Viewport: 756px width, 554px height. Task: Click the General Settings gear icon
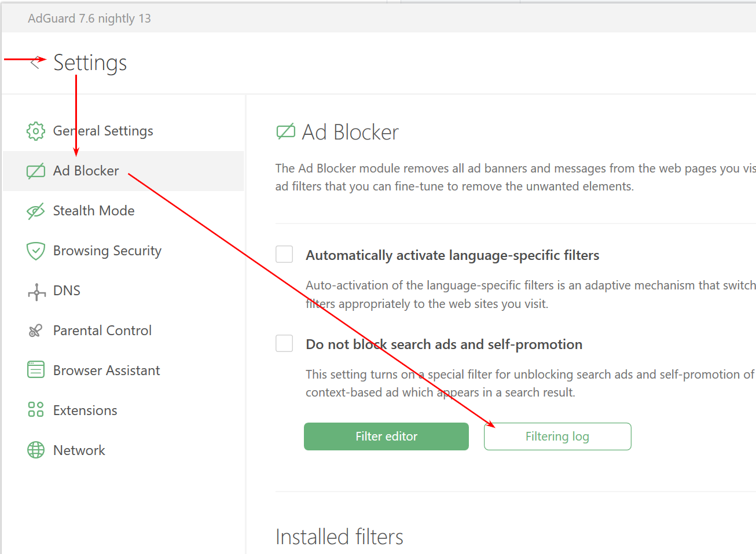pyautogui.click(x=35, y=131)
